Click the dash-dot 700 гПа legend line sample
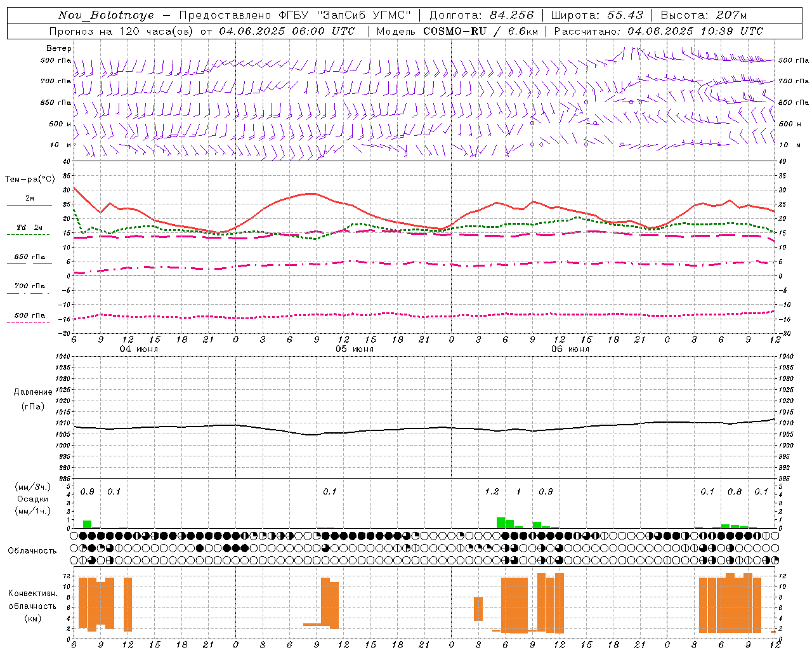This screenshot has height=650, width=812. (28, 293)
